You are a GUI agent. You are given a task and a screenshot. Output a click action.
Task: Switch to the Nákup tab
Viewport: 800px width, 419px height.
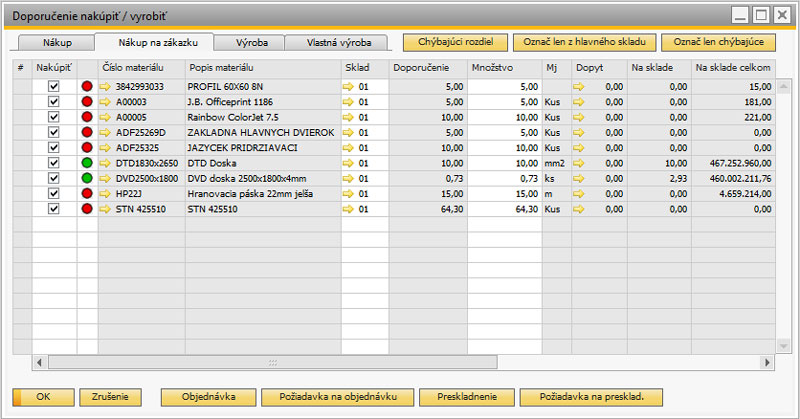(56, 44)
